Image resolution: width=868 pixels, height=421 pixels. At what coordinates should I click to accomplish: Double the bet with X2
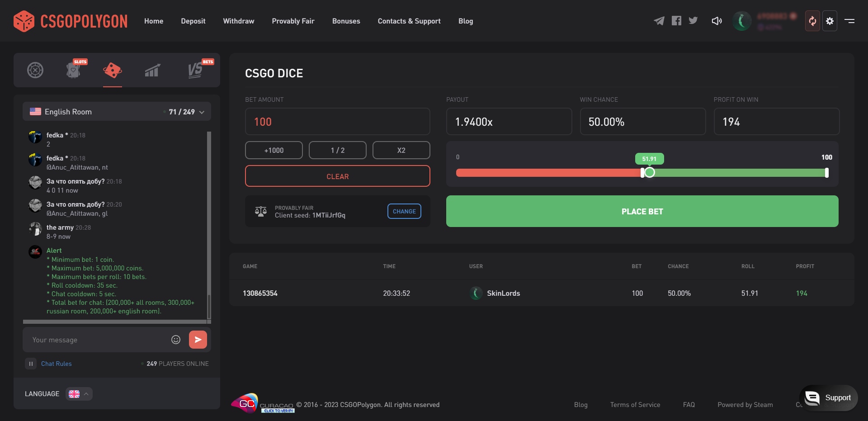click(x=401, y=150)
